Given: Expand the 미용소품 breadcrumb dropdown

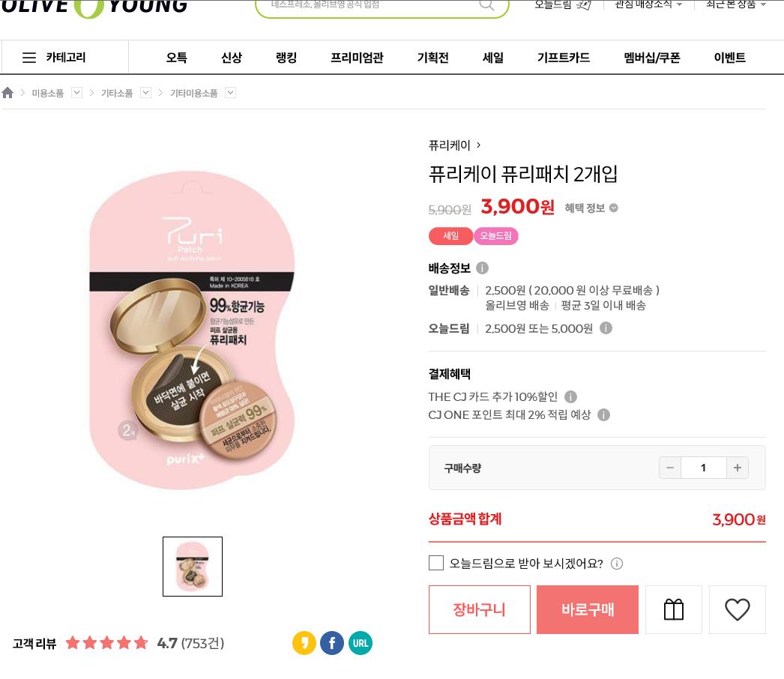Looking at the screenshot, I should tap(76, 93).
